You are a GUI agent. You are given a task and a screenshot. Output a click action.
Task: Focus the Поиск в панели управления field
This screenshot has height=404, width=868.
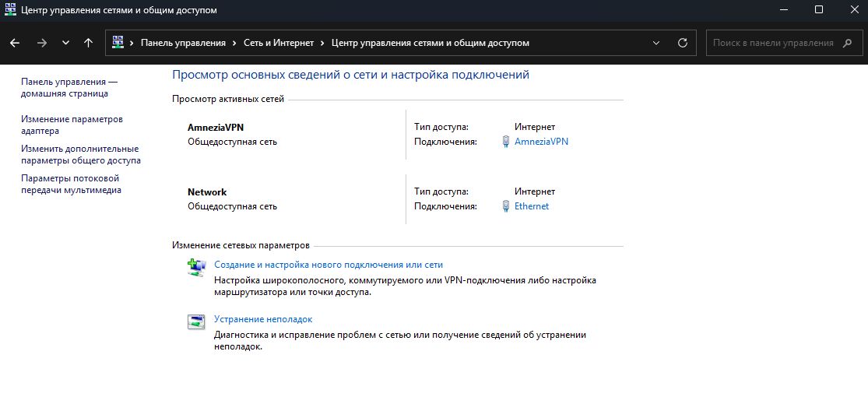784,43
